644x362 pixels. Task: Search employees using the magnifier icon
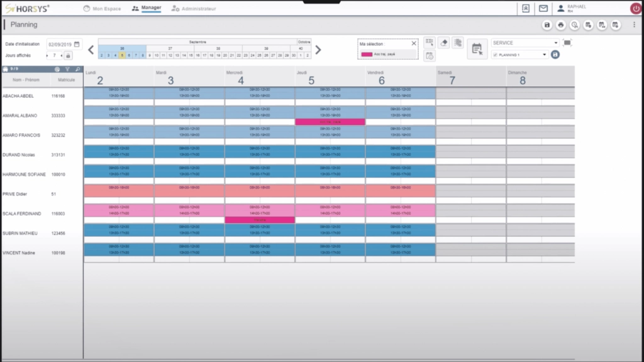coord(77,70)
